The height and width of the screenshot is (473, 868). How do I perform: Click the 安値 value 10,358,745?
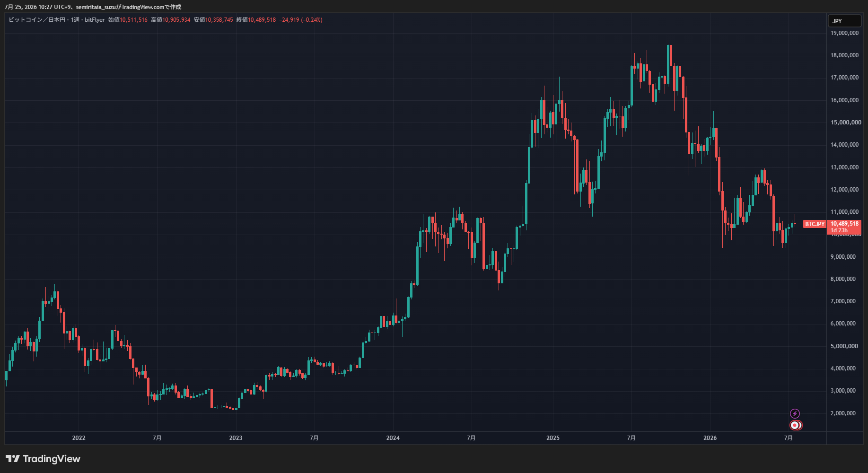[x=219, y=20]
